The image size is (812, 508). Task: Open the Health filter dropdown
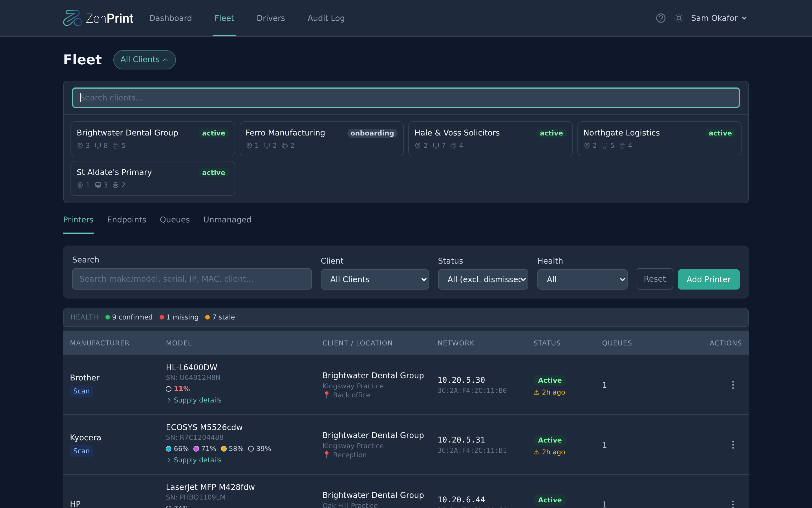(582, 279)
